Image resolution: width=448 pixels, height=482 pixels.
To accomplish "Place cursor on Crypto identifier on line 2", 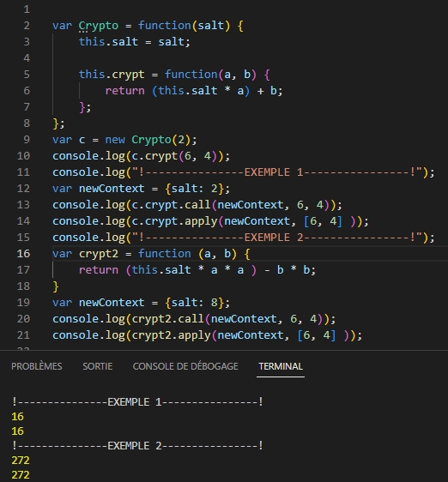I will [x=99, y=26].
